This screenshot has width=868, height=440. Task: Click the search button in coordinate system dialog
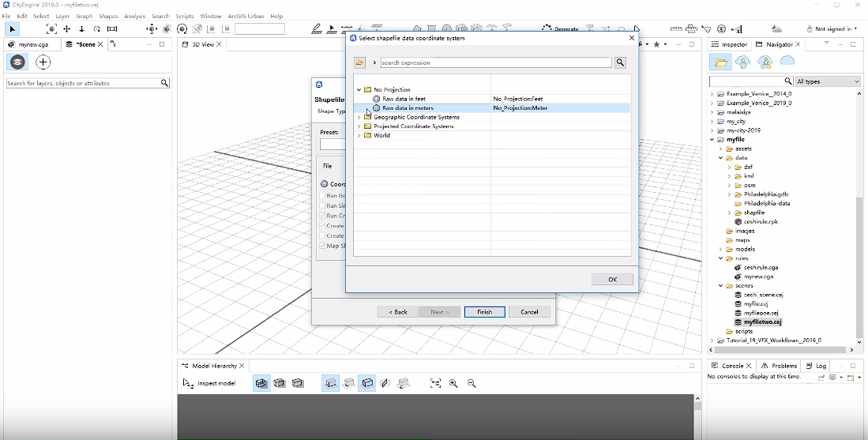[x=620, y=62]
